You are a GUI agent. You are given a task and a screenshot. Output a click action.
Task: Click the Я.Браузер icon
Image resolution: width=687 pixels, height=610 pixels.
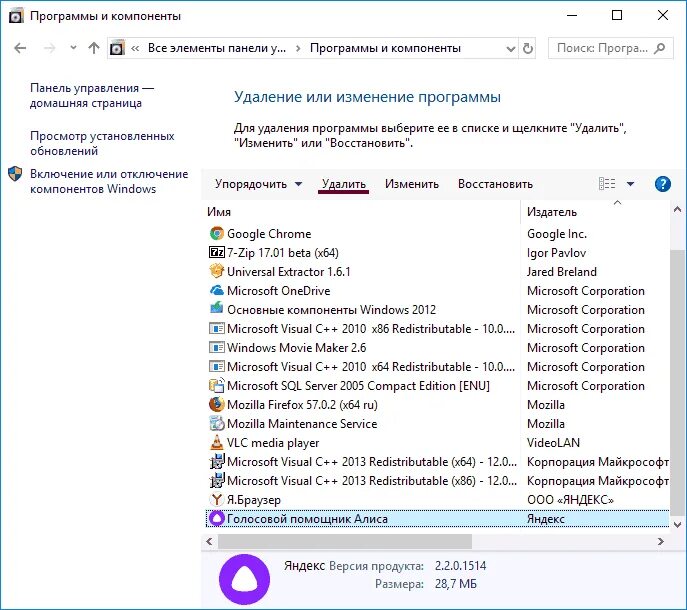tap(216, 500)
